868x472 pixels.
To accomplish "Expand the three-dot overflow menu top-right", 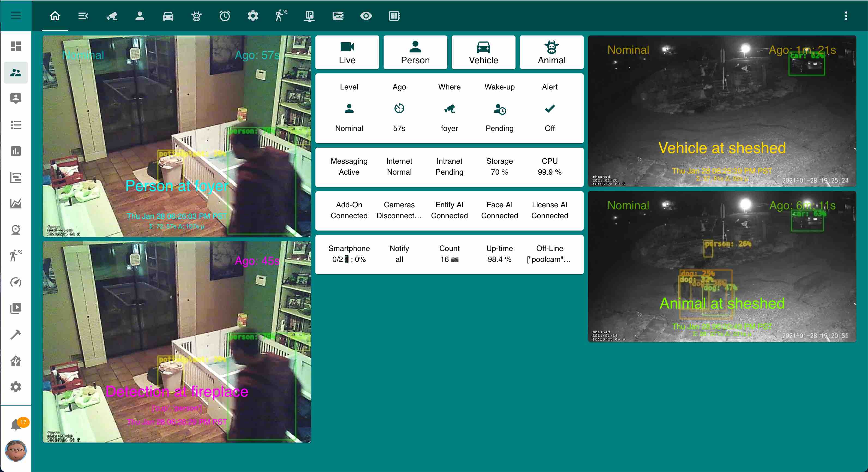I will (846, 16).
